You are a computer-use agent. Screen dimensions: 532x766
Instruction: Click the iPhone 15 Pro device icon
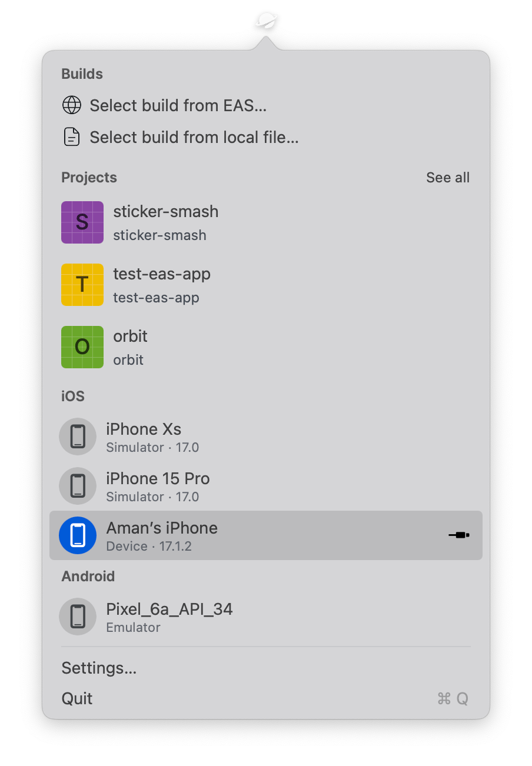pyautogui.click(x=78, y=486)
